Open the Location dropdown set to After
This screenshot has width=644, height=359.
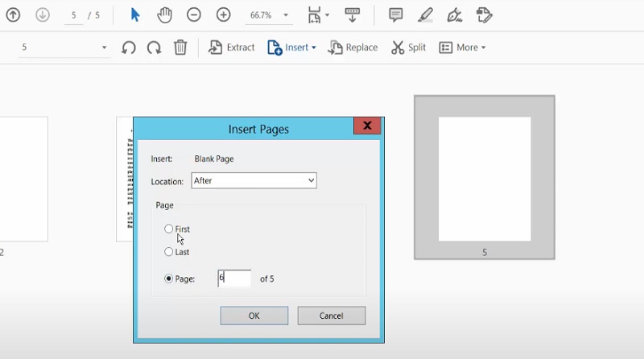pos(254,181)
